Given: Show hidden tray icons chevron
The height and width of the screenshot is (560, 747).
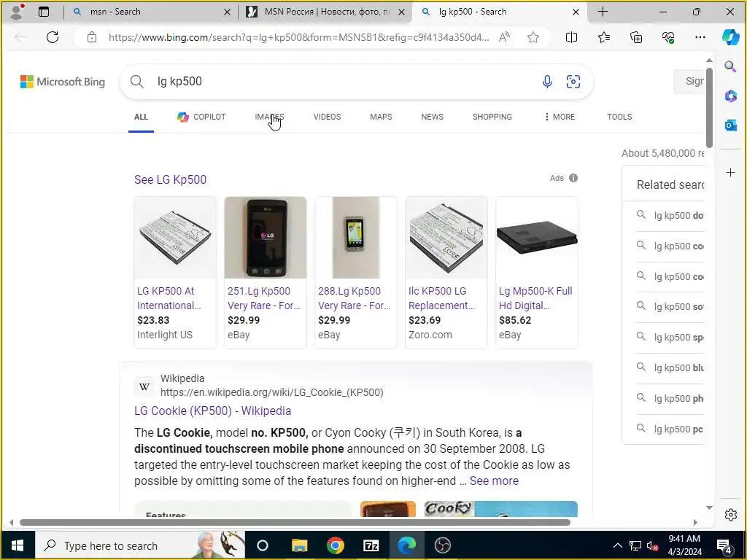Looking at the screenshot, I should (x=617, y=545).
